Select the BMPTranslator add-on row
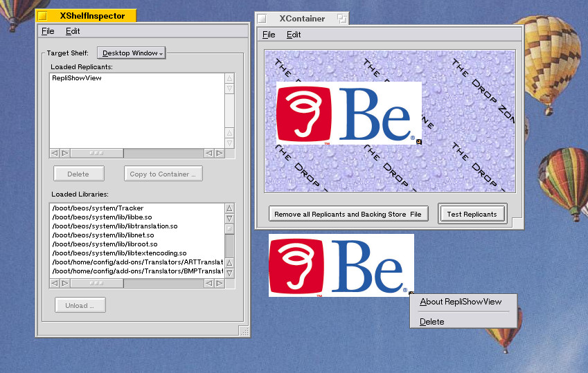Screen dimensions: 588x373 137,271
